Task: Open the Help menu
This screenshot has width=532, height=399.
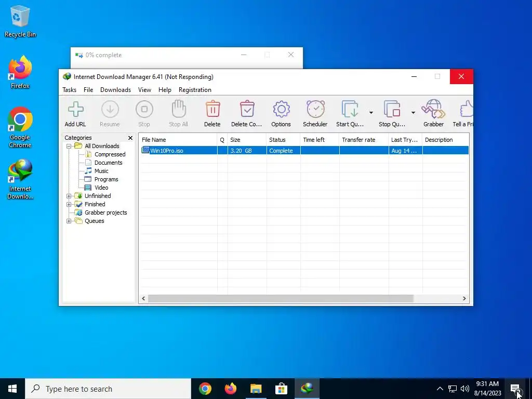Action: pos(165,90)
